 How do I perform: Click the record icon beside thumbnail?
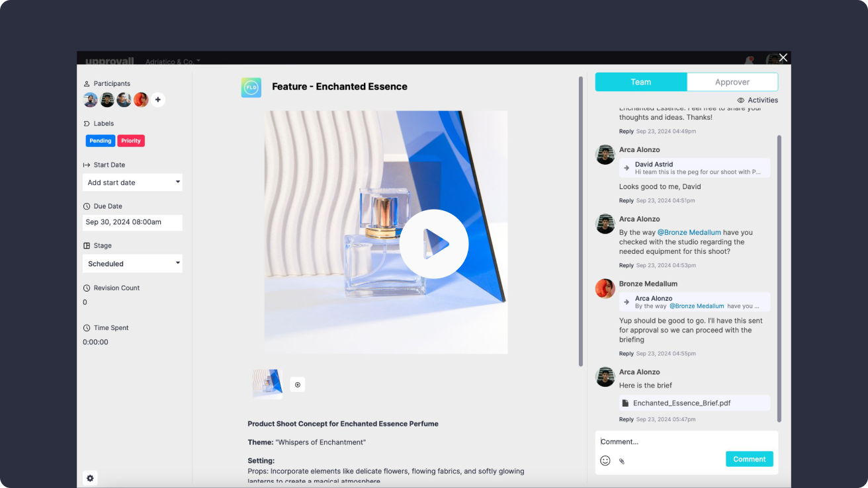(298, 385)
